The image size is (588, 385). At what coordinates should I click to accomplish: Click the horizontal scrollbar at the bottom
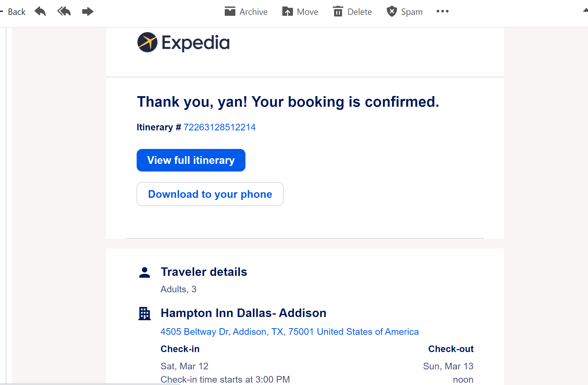pos(90,384)
